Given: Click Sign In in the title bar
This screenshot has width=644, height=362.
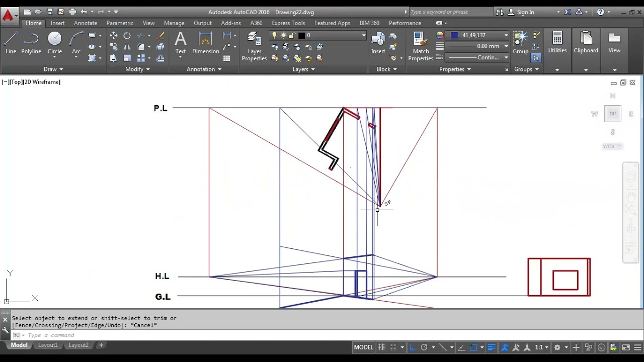Looking at the screenshot, I should click(525, 12).
